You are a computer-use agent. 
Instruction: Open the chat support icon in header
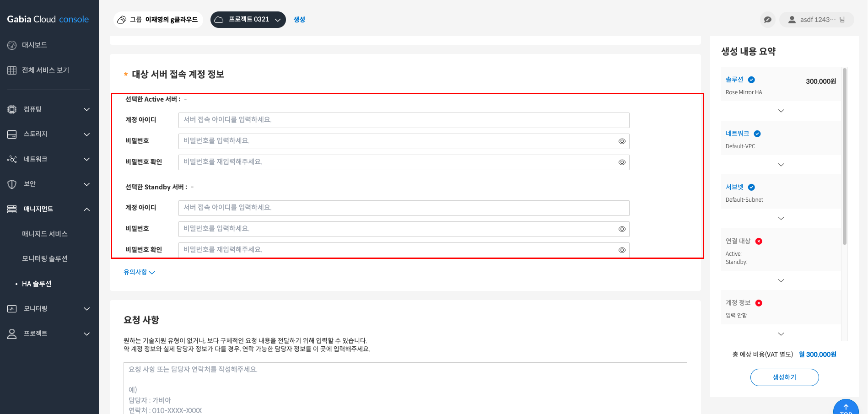[x=768, y=20]
